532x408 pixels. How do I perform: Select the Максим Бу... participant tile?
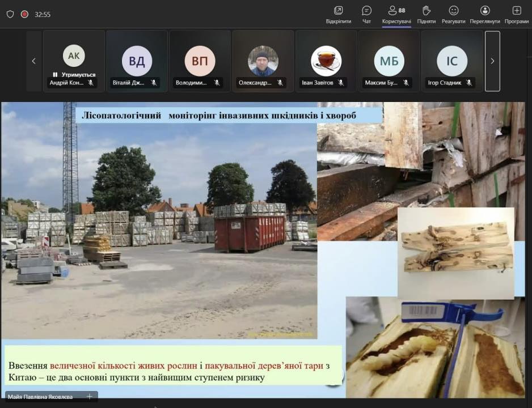(389, 61)
